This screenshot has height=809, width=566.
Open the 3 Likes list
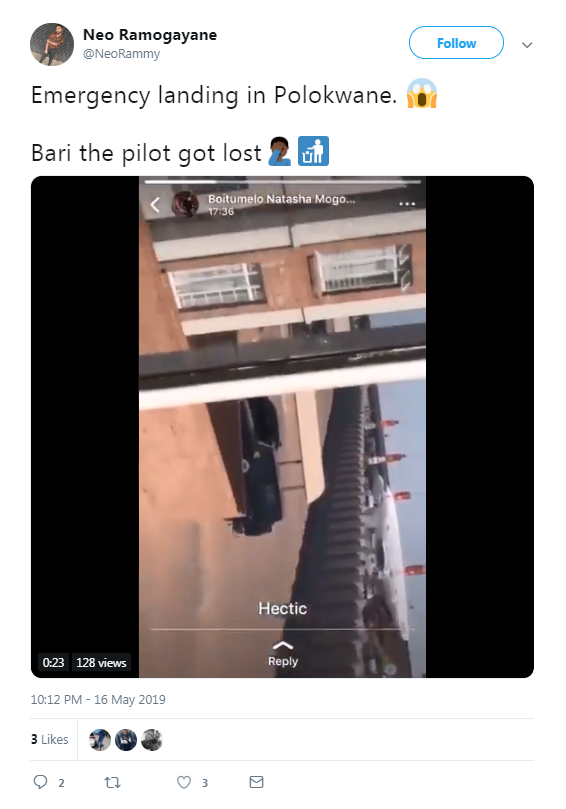(x=49, y=739)
